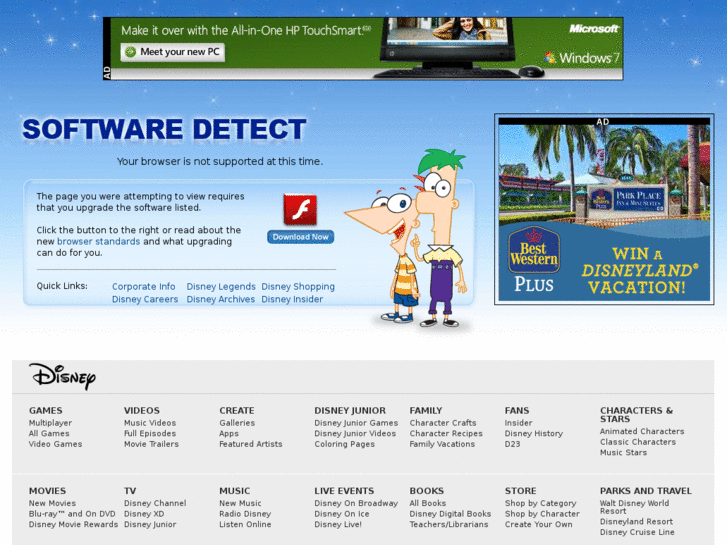Go to Radio Disney link

tap(245, 514)
